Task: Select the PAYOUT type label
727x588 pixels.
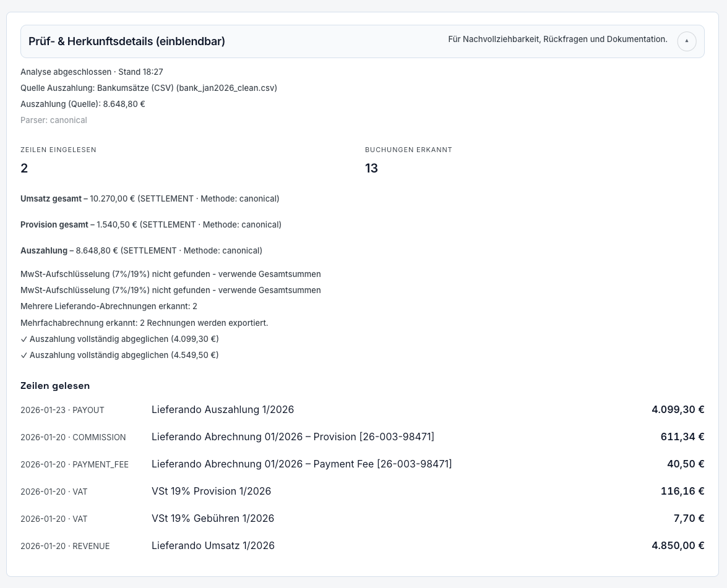Action: click(x=88, y=410)
